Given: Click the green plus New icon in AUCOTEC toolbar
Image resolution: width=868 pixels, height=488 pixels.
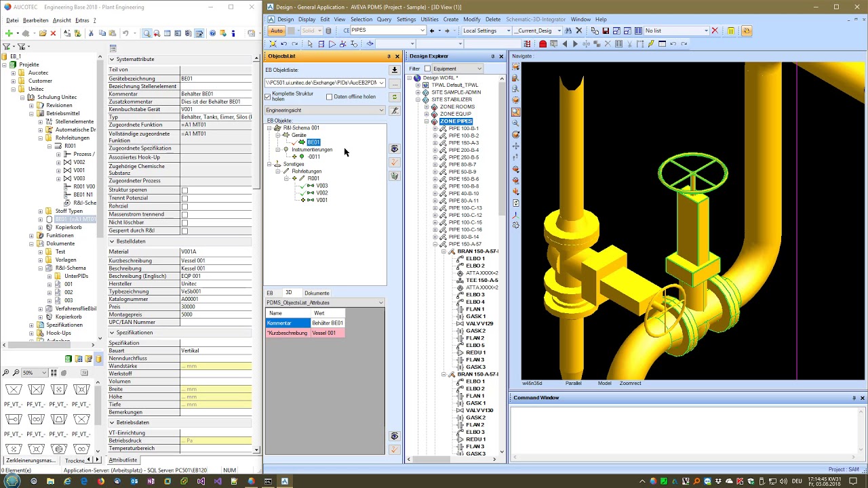Looking at the screenshot, I should click(x=8, y=33).
